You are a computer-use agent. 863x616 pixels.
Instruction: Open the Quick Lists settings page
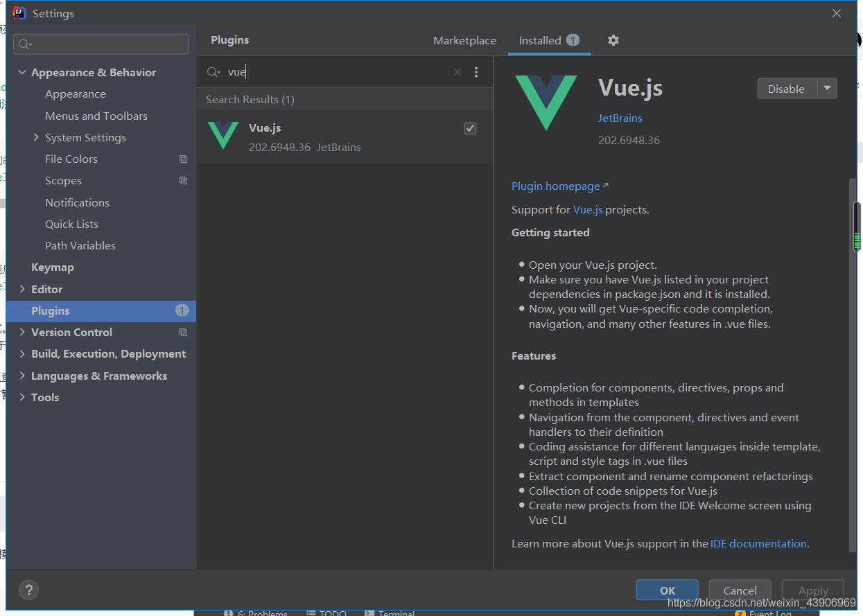point(71,224)
